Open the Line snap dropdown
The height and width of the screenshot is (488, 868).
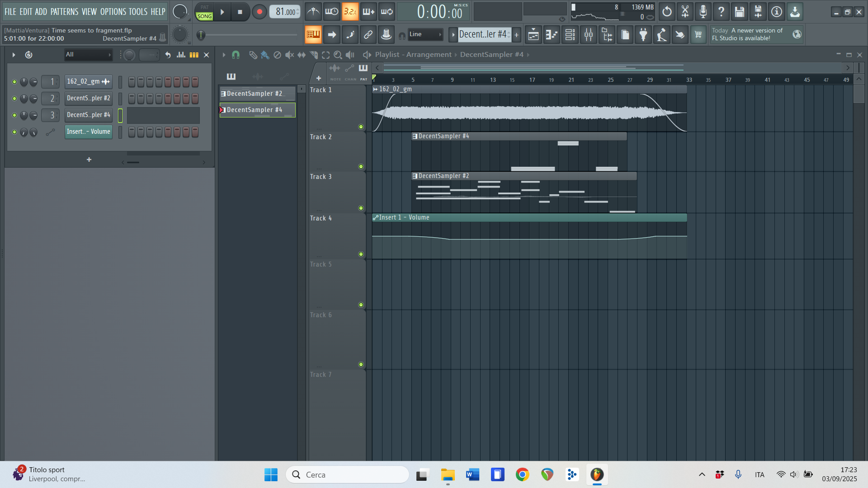(x=425, y=34)
